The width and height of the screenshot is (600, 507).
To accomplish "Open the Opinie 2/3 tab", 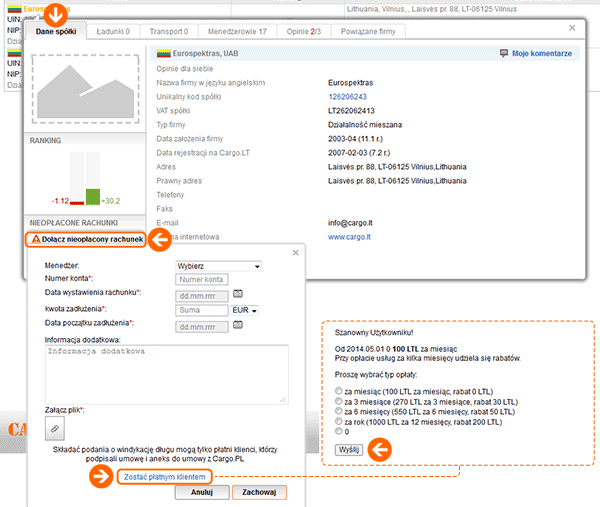I will pyautogui.click(x=304, y=31).
